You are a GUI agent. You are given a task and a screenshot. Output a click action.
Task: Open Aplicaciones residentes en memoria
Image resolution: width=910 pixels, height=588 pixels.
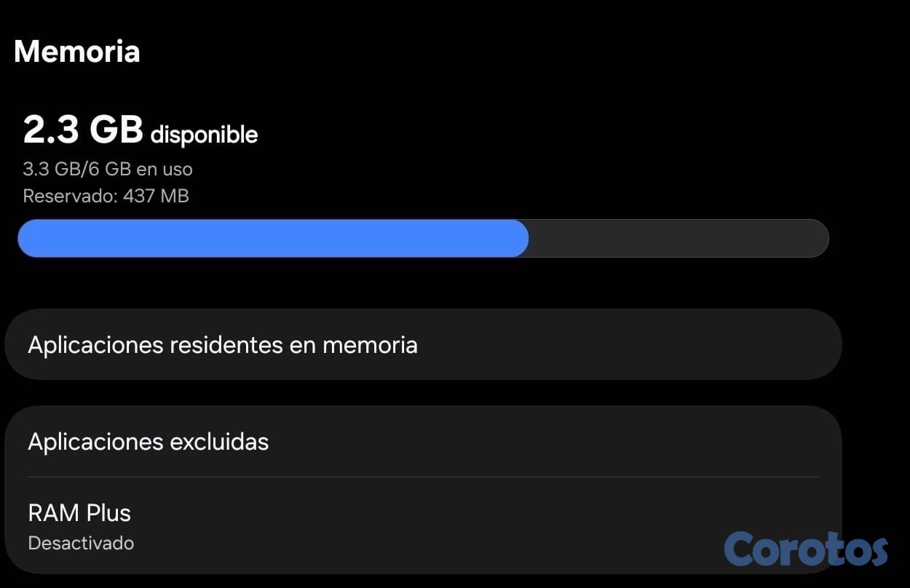click(x=223, y=344)
